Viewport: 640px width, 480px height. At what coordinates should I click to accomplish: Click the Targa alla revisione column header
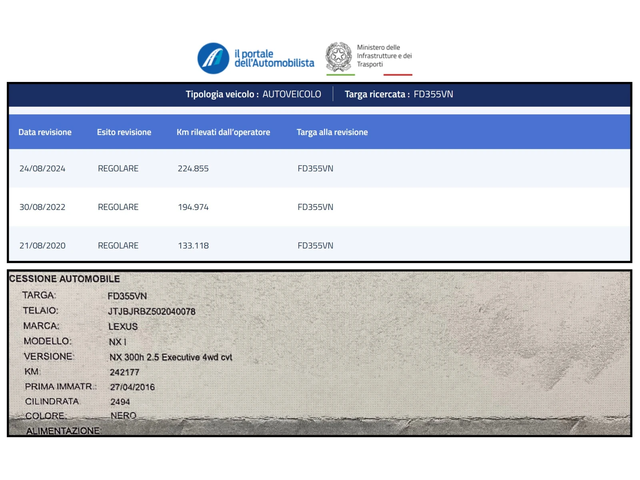click(x=332, y=132)
